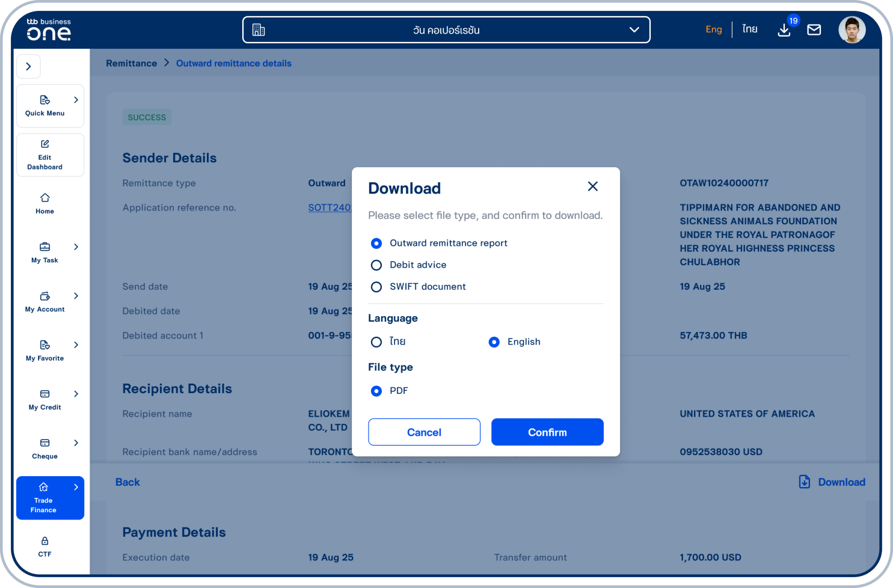The image size is (893, 588).
Task: Switch site language to ไทย in header
Action: coord(749,29)
